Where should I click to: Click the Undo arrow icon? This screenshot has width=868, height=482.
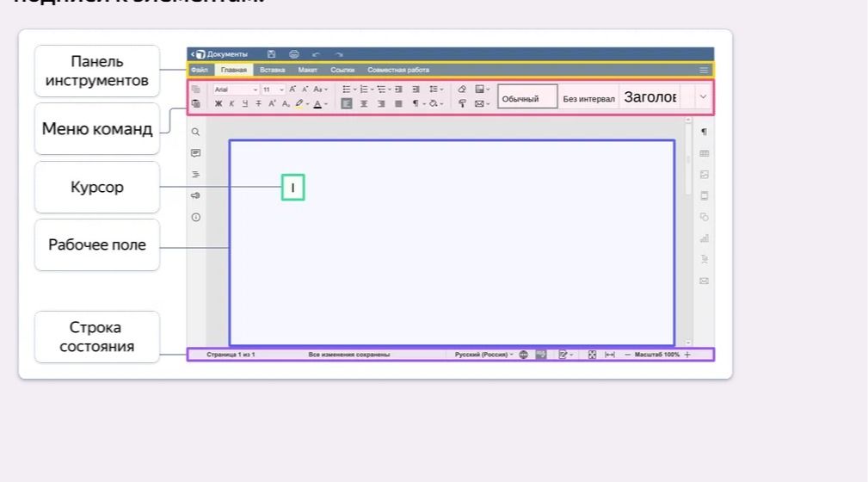click(316, 54)
